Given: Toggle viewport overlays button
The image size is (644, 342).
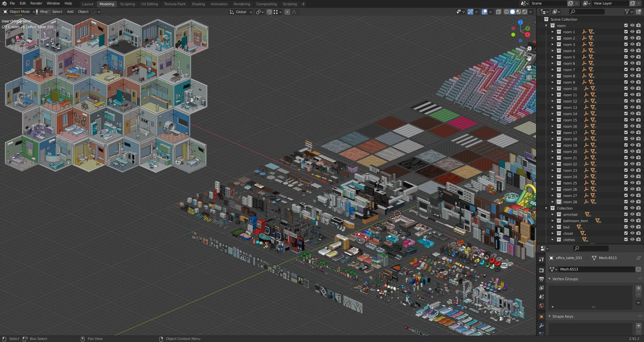Looking at the screenshot, I should [484, 12].
